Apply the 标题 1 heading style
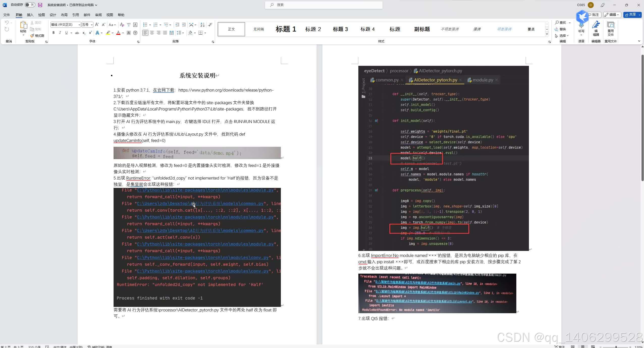 [286, 29]
